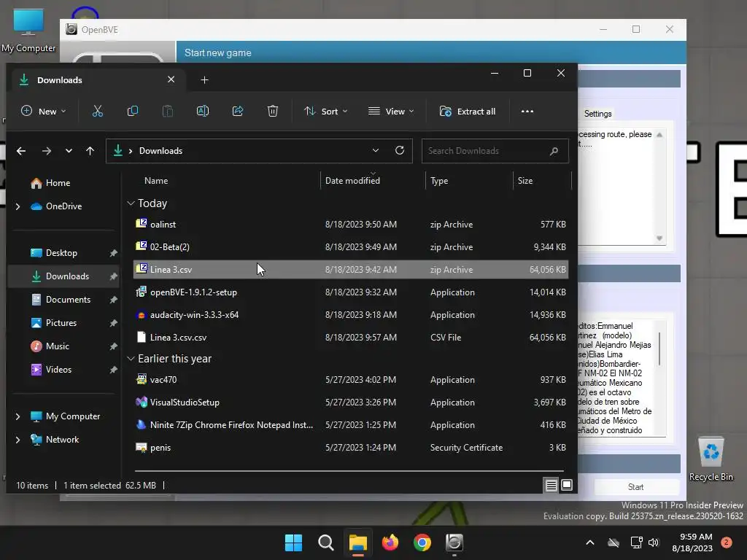Viewport: 747px width, 560px height.
Task: Switch to details view icon in status bar
Action: click(551, 485)
